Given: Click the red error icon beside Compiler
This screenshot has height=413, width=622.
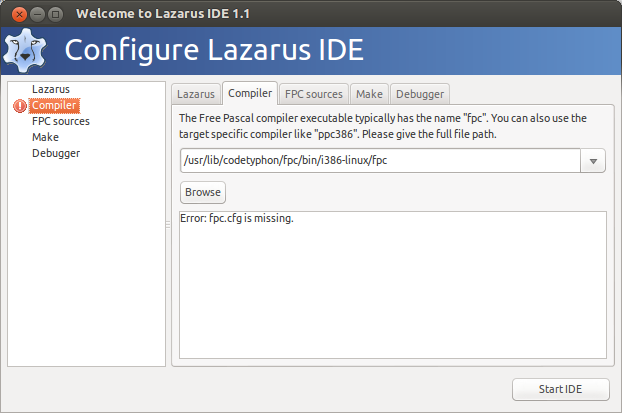Looking at the screenshot, I should pos(20,106).
